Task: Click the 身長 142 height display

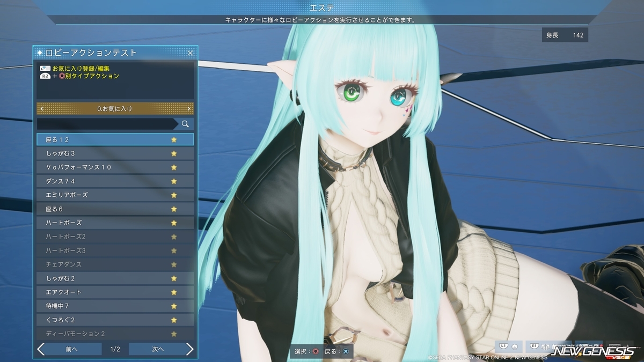Action: [565, 35]
